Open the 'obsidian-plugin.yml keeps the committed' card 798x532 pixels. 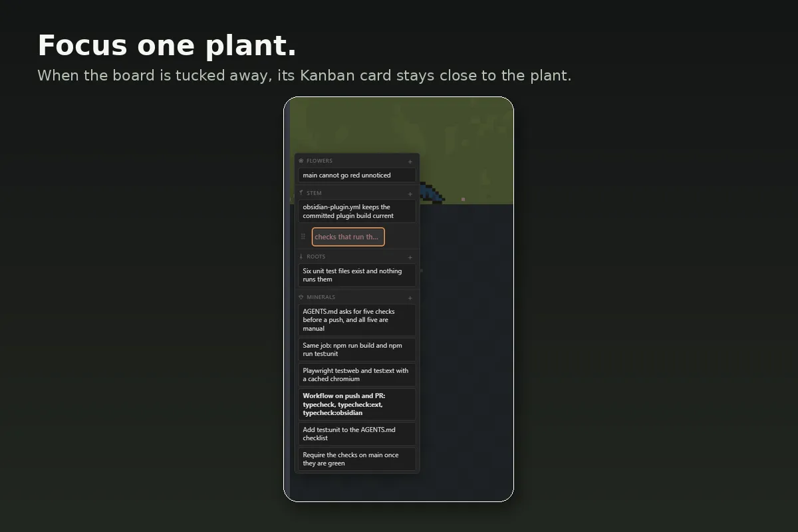[357, 211]
